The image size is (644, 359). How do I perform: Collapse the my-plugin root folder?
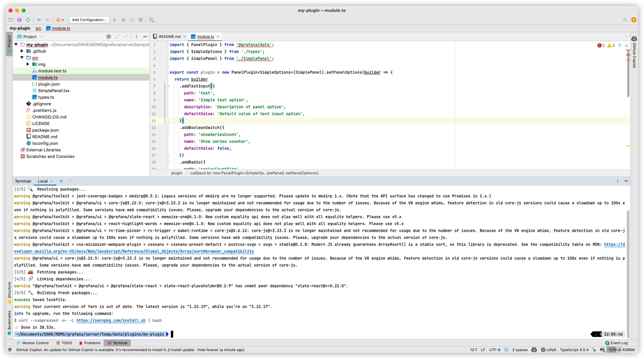point(16,44)
